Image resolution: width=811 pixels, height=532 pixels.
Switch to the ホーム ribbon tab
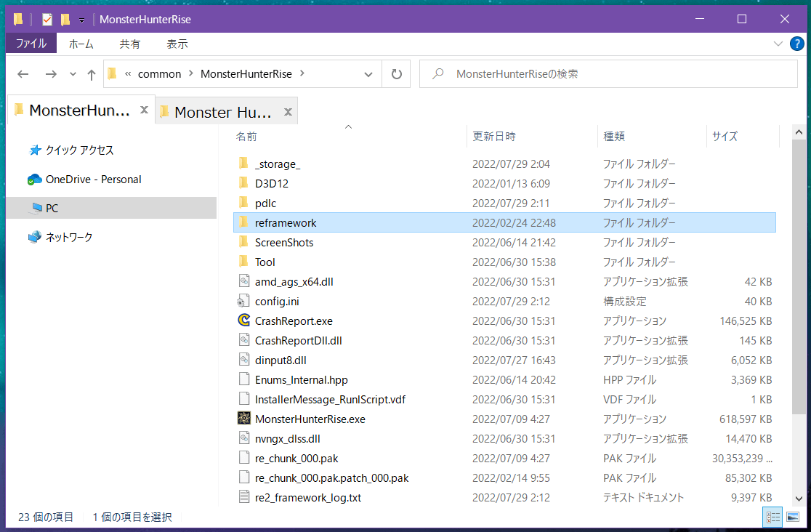coord(81,44)
